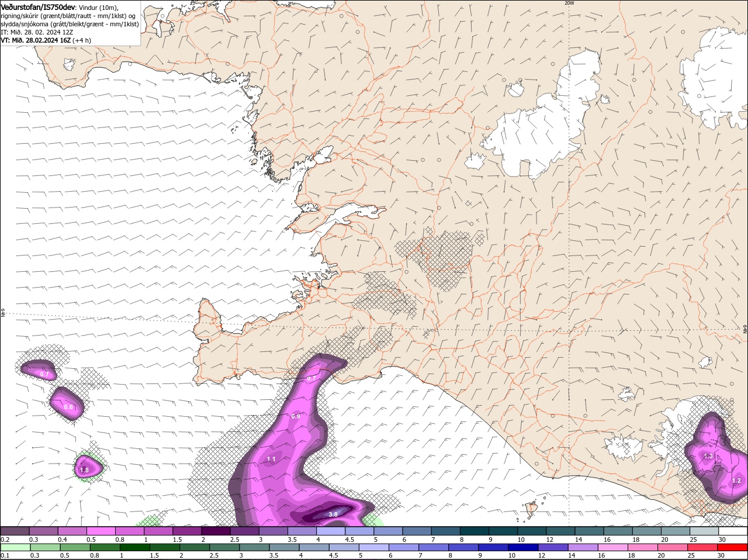The image size is (748, 560).
Task: Click the 64N latitude label on the right edge
Action: pyautogui.click(x=745, y=329)
